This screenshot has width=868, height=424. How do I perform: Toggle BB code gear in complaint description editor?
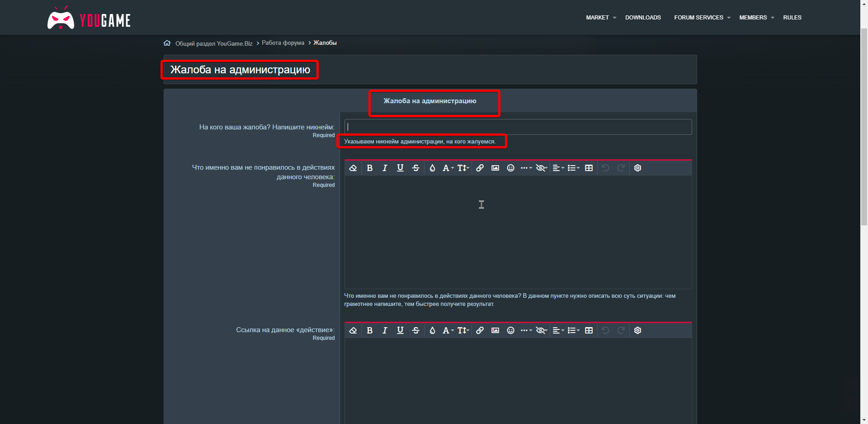point(638,168)
